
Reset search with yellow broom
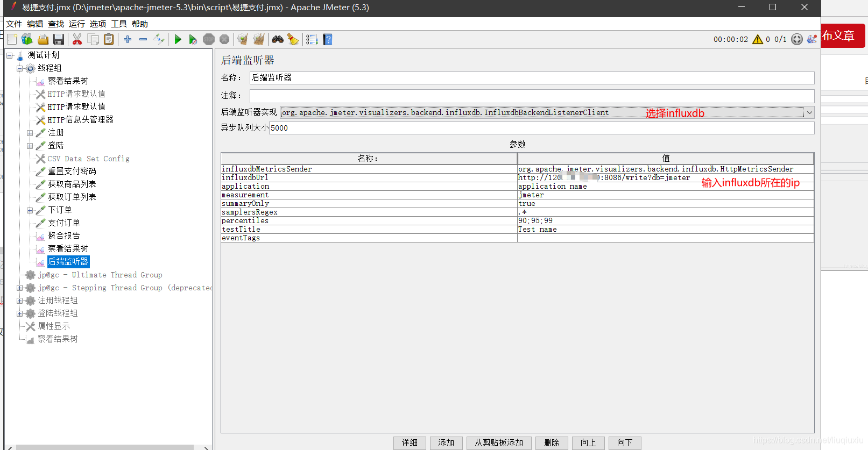[293, 39]
